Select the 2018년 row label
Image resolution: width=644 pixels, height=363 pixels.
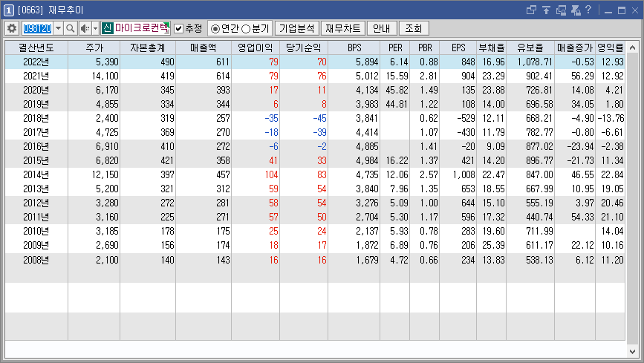coord(36,118)
